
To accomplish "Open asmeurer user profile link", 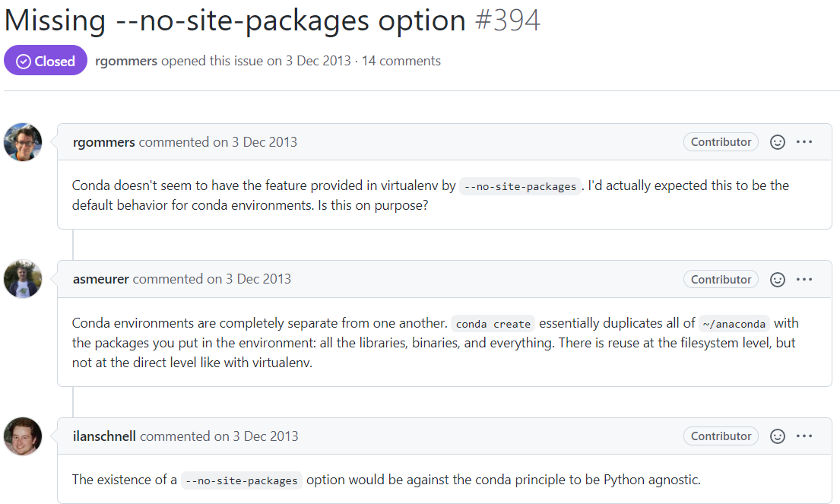I will [x=100, y=279].
